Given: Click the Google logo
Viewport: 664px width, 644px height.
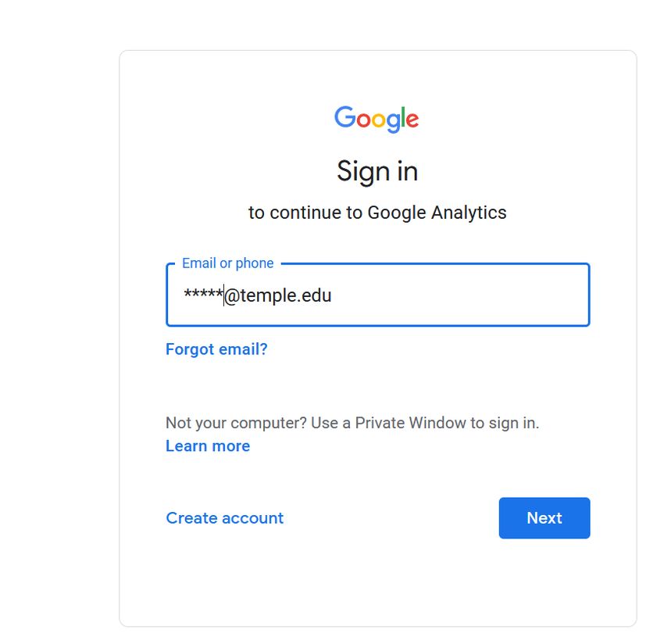Looking at the screenshot, I should tap(377, 120).
